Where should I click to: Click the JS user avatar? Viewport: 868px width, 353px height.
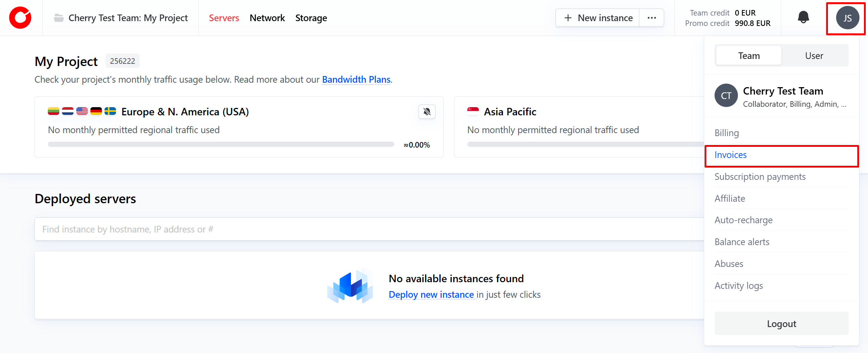847,18
